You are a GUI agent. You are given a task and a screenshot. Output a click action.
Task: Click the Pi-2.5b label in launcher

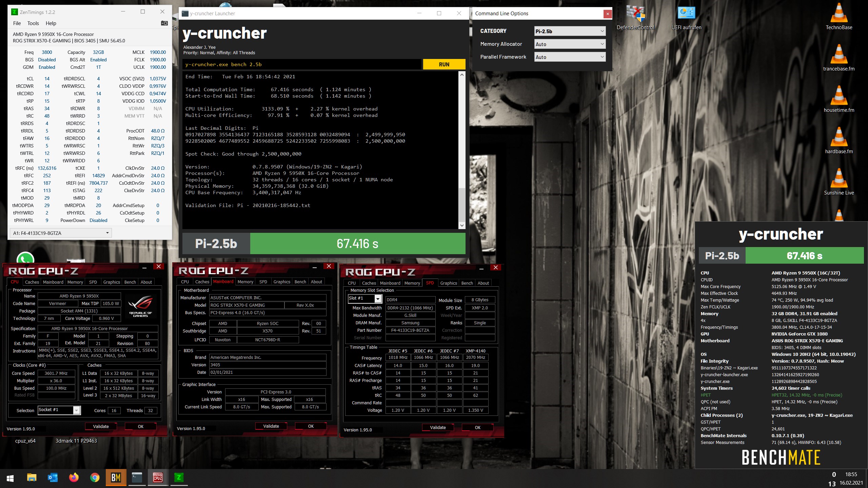[216, 244]
